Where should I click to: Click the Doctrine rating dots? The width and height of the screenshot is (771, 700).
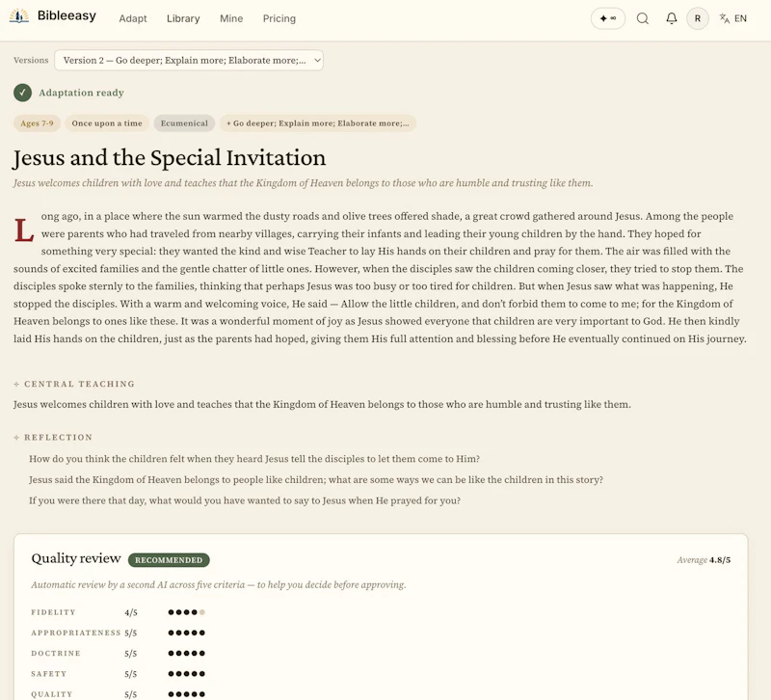pos(186,654)
